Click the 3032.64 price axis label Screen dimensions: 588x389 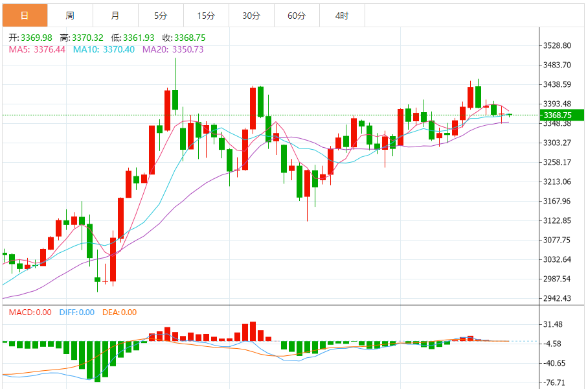click(558, 259)
